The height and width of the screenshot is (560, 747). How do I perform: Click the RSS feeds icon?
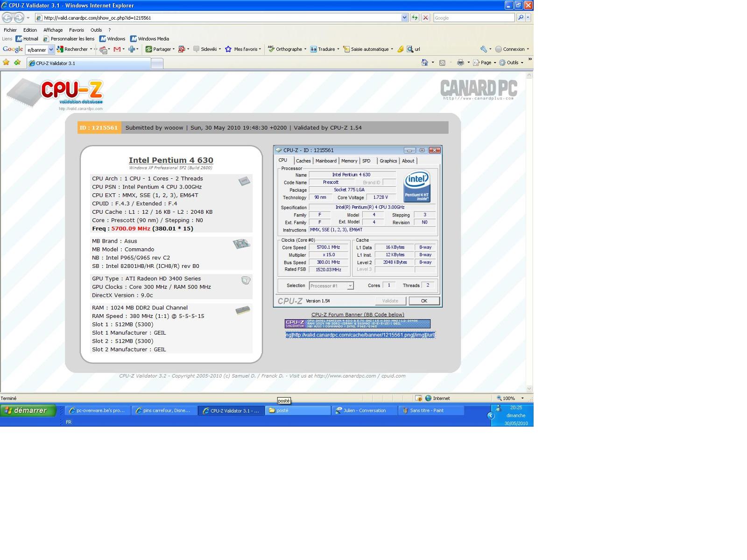[442, 63]
